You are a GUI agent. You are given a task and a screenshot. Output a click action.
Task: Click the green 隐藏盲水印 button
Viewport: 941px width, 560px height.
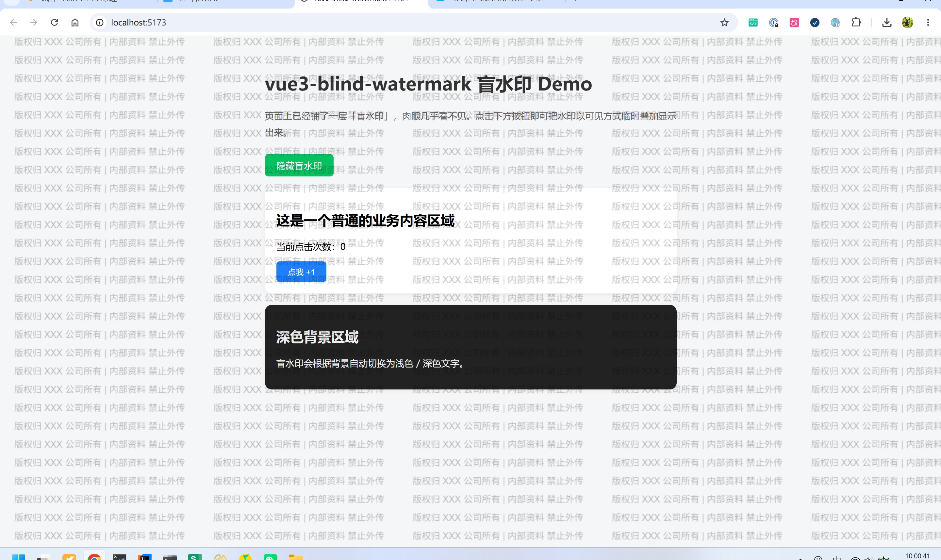point(299,165)
